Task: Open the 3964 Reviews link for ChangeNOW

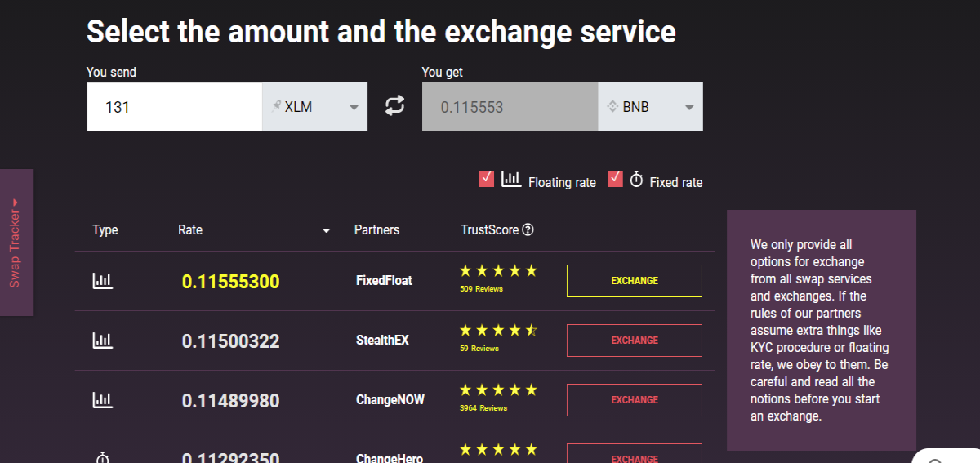Action: 483,408
